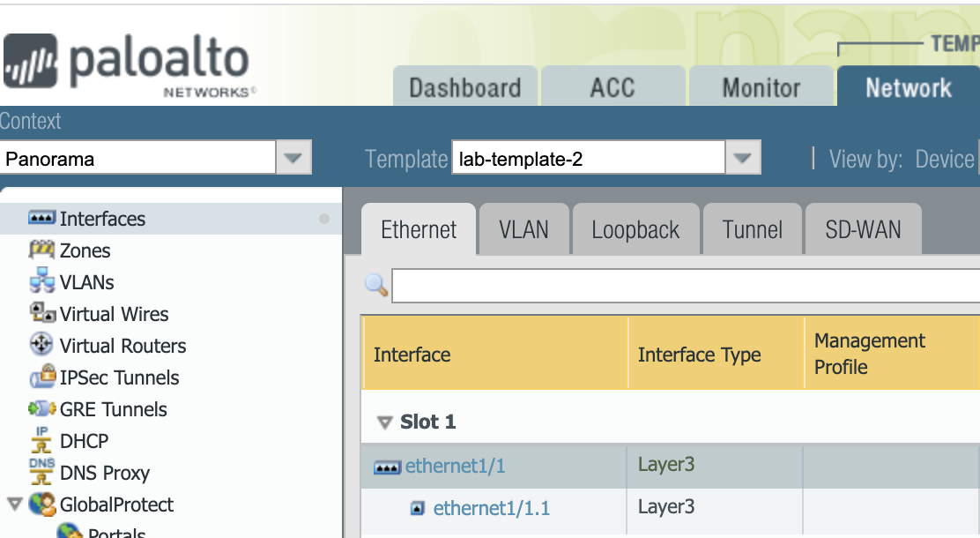
Task: Click the VLANs sidebar icon
Action: (42, 281)
